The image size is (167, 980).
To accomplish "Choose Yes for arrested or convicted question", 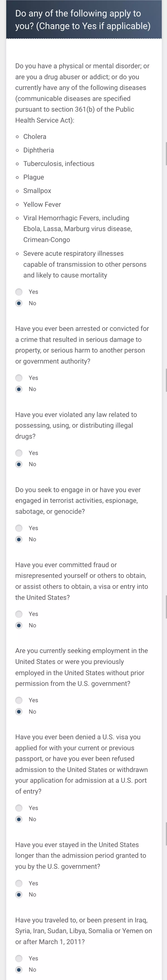I will (19, 378).
